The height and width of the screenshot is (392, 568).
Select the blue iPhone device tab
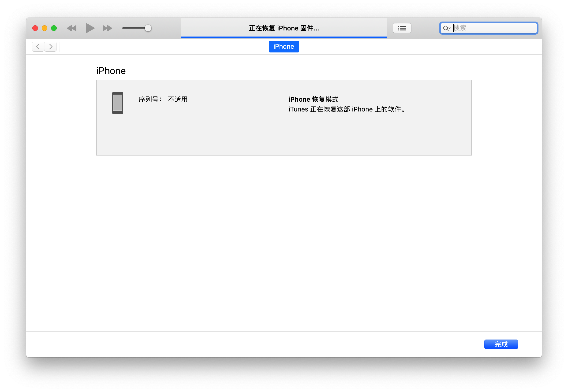pyautogui.click(x=284, y=46)
